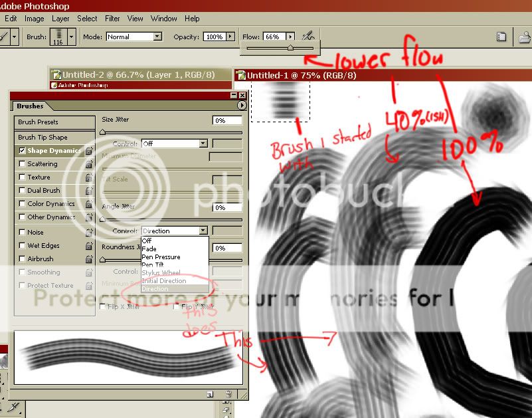The image size is (532, 418).
Task: Open the Select menu
Action: point(87,19)
